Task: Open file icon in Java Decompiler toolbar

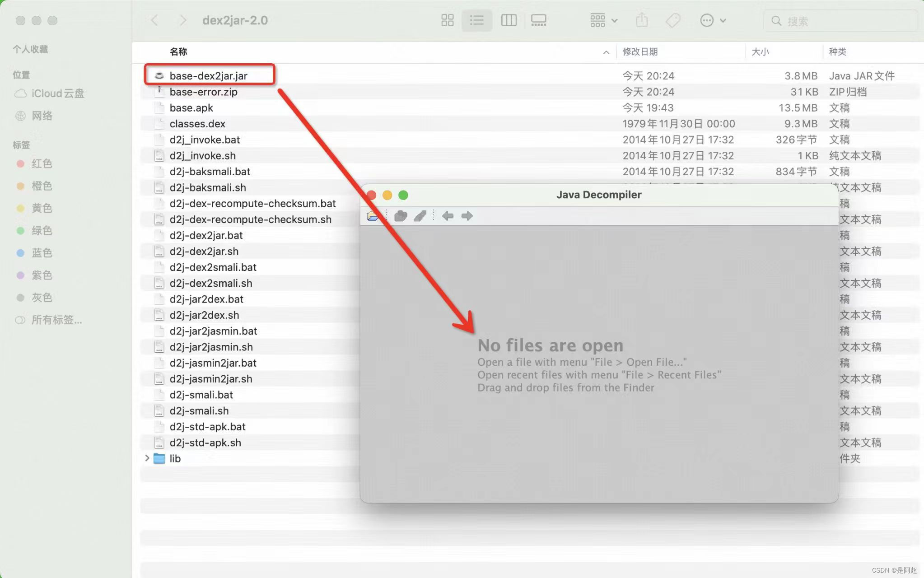Action: click(373, 216)
